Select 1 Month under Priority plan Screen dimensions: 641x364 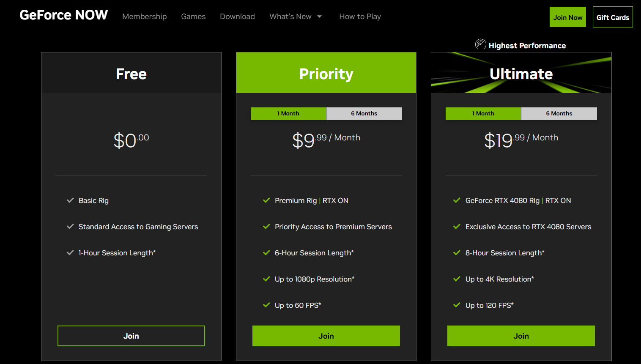pyautogui.click(x=288, y=113)
